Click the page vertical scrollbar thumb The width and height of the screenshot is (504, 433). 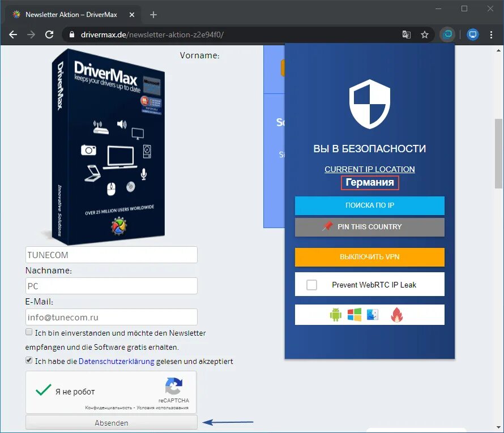pos(498,153)
